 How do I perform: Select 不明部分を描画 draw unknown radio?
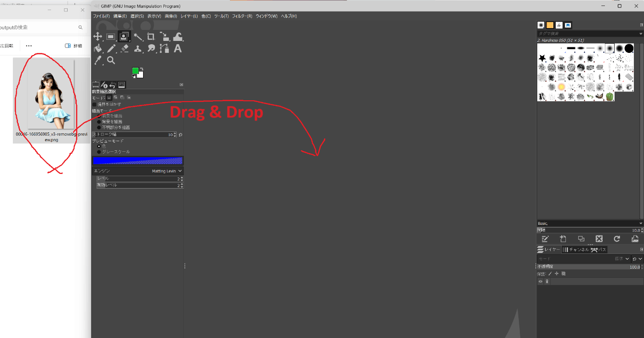pyautogui.click(x=99, y=127)
